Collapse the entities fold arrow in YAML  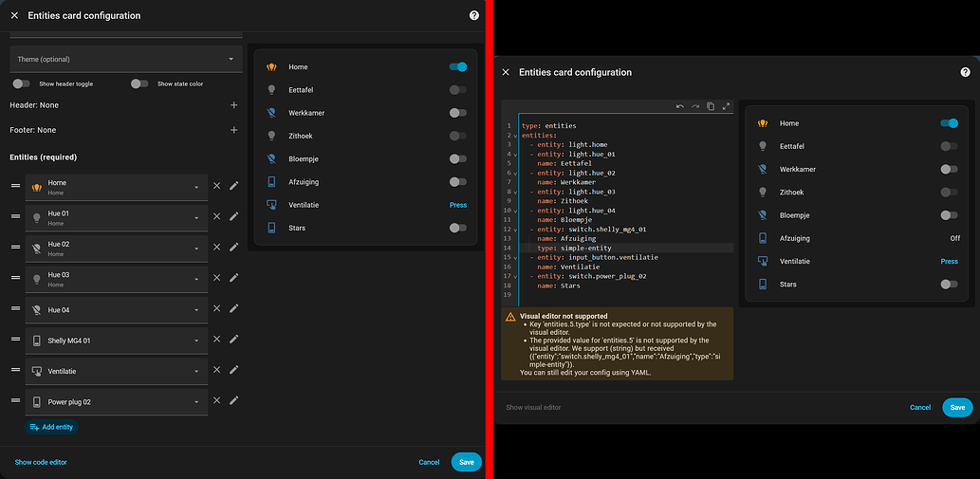tap(516, 136)
